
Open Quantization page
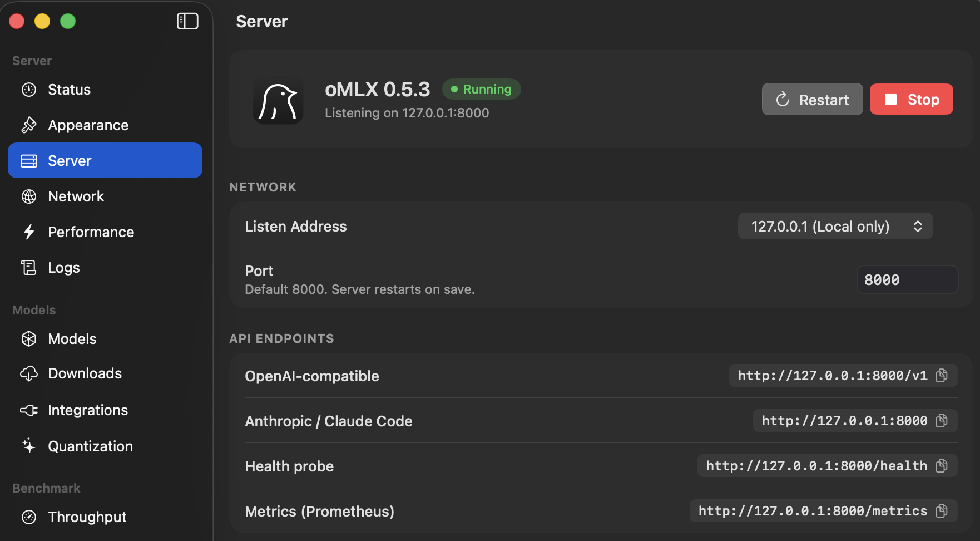(105, 446)
